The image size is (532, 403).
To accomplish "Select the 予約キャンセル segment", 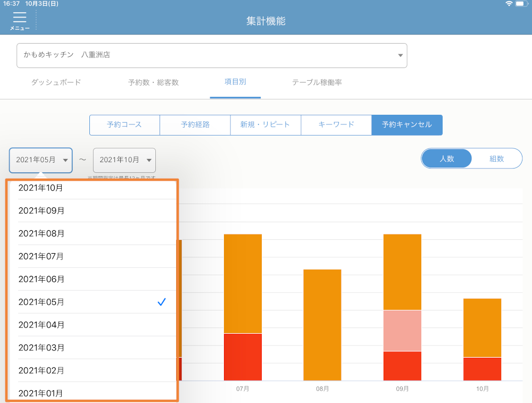I will [x=407, y=125].
